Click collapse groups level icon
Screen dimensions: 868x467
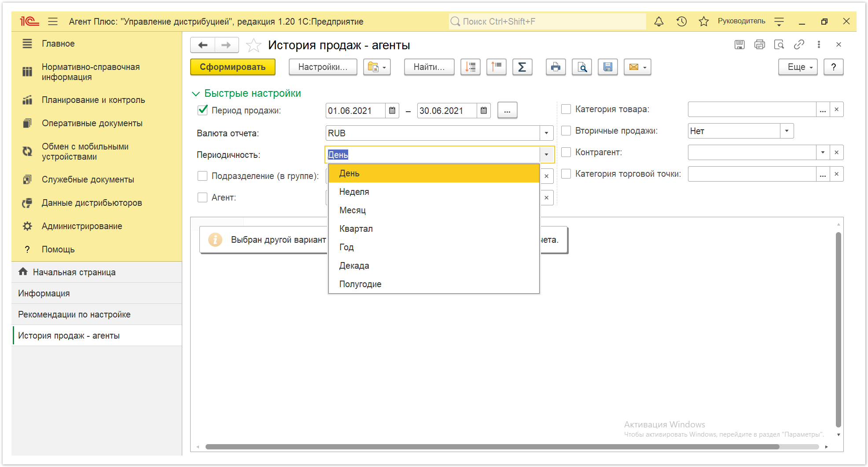click(x=496, y=67)
